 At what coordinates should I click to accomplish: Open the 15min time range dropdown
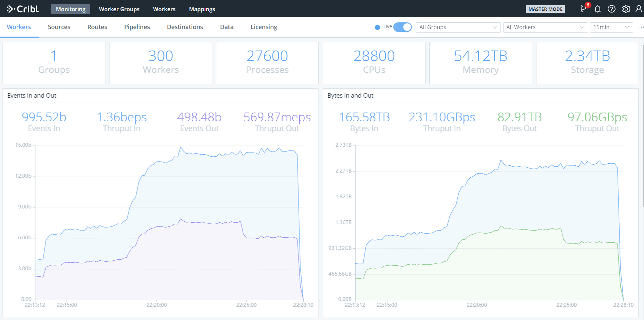point(611,27)
